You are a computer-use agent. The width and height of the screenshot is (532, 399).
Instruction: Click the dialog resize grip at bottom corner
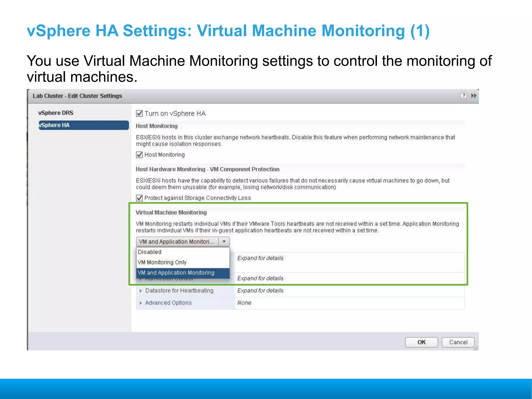point(476,348)
